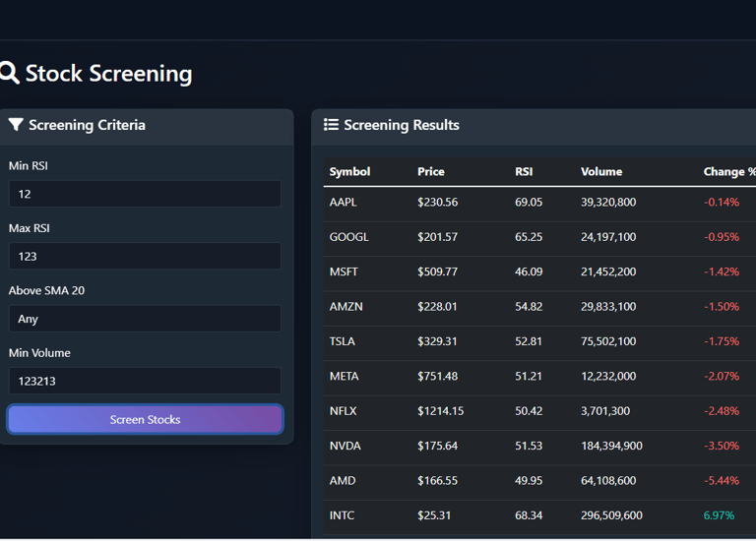Click the RSI column header

pyautogui.click(x=524, y=171)
